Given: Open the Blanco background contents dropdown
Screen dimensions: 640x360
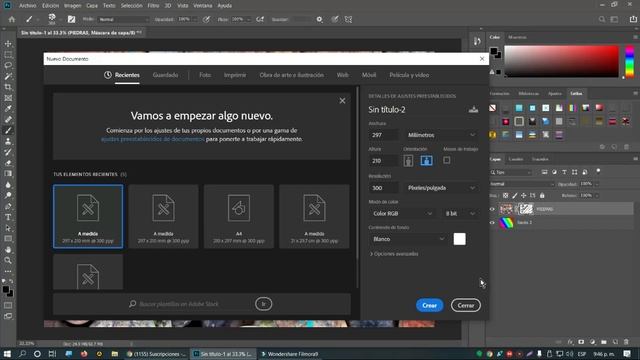Looking at the screenshot, I should (x=408, y=239).
